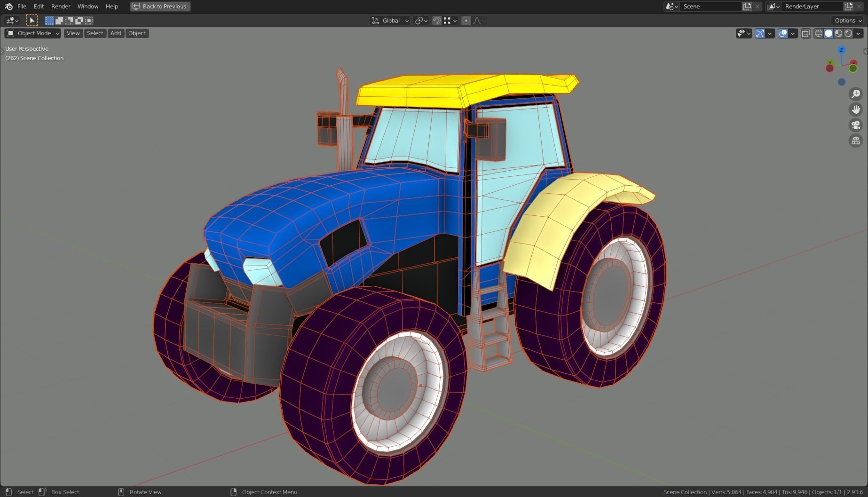Click the Verts:5,064 status entry
This screenshot has height=497, width=868.
coord(726,492)
